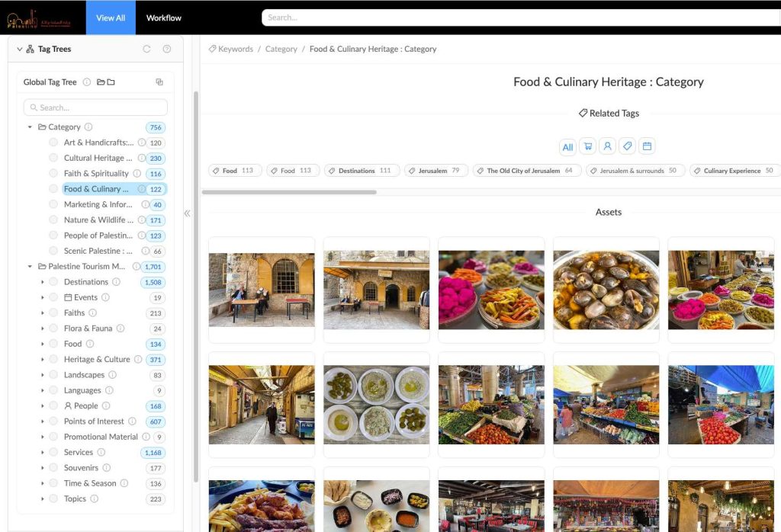The image size is (781, 532).
Task: Collapse the sidebar with double-chevron icon
Action: [187, 213]
